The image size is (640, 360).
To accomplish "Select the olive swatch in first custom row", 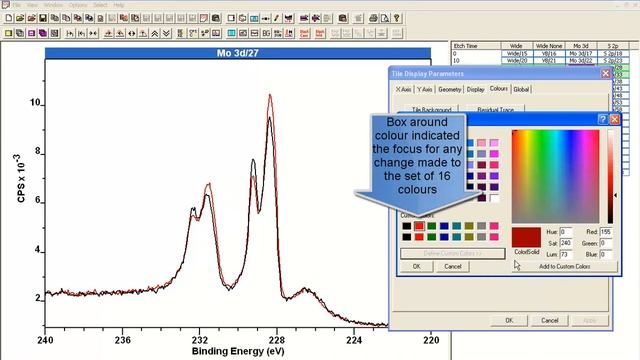I will click(469, 226).
